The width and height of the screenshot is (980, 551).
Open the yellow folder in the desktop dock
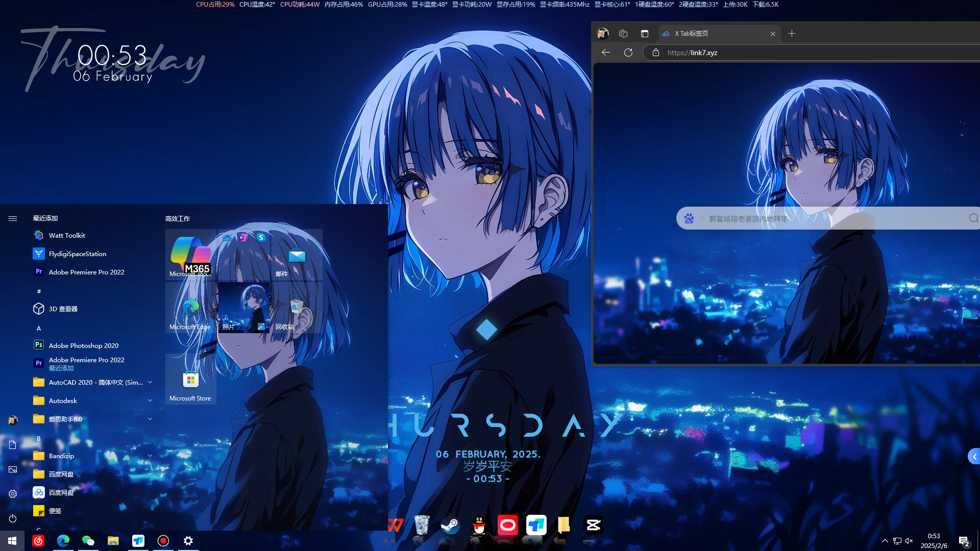click(564, 525)
